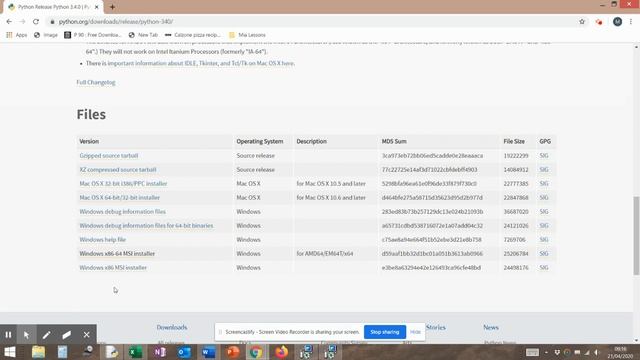This screenshot has height=360, width=640.
Task: Open the IDLE, Tkinter, Tcl/Tk information link
Action: pos(200,64)
